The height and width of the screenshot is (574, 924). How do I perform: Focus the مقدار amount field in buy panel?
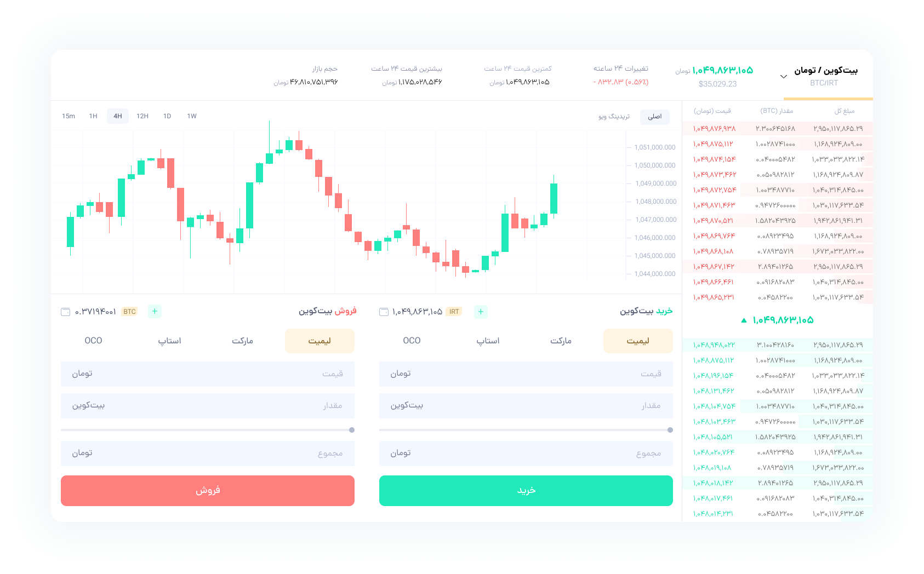(526, 406)
